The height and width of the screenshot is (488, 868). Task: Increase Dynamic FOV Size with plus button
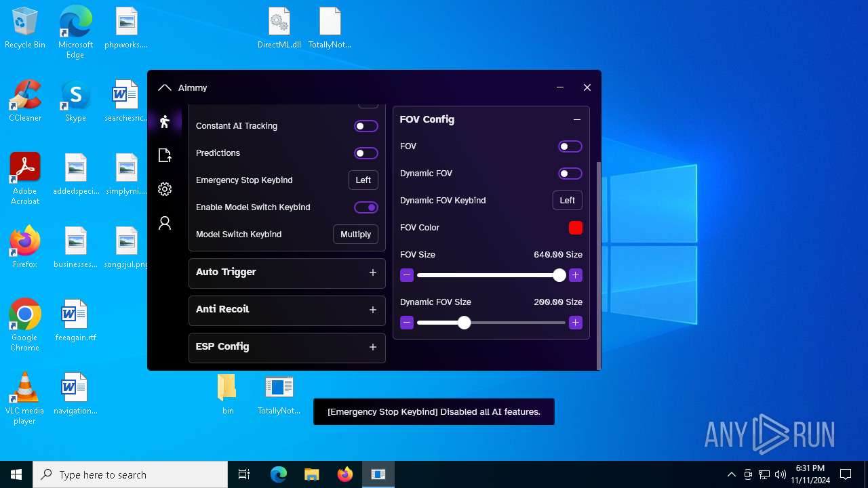[576, 323]
